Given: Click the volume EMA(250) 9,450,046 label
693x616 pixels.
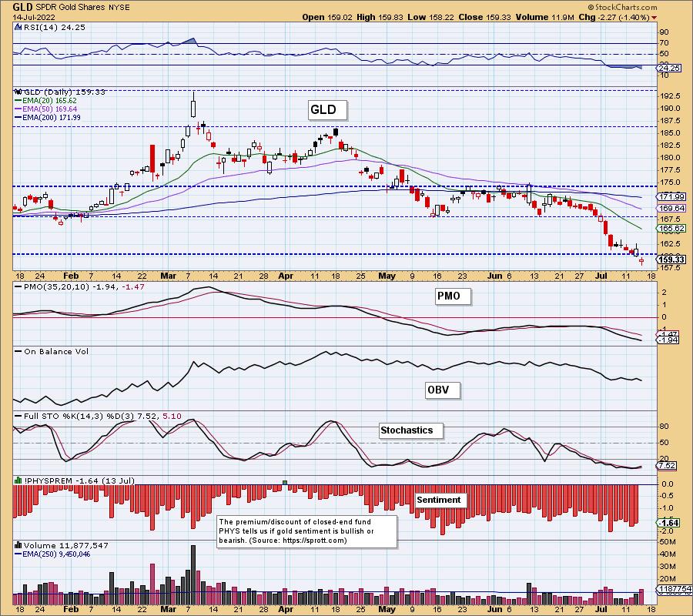Looking at the screenshot, I should (x=52, y=554).
